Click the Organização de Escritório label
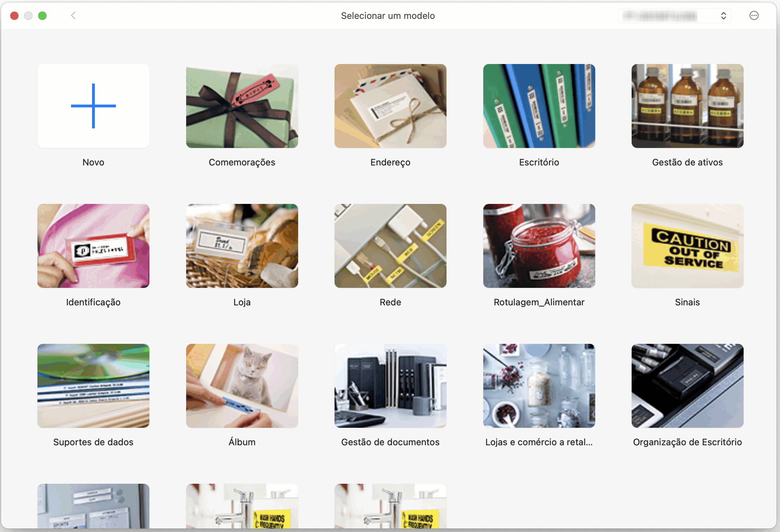Screen dimensions: 780x532 (x=688, y=442)
